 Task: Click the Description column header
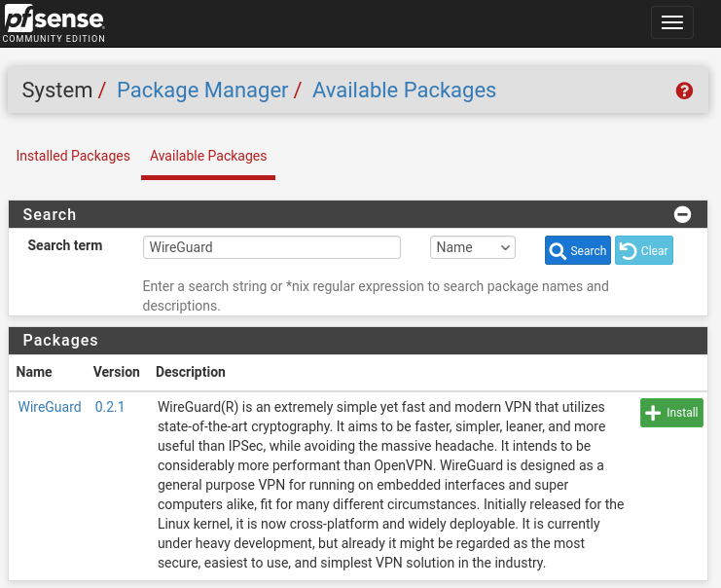191,372
